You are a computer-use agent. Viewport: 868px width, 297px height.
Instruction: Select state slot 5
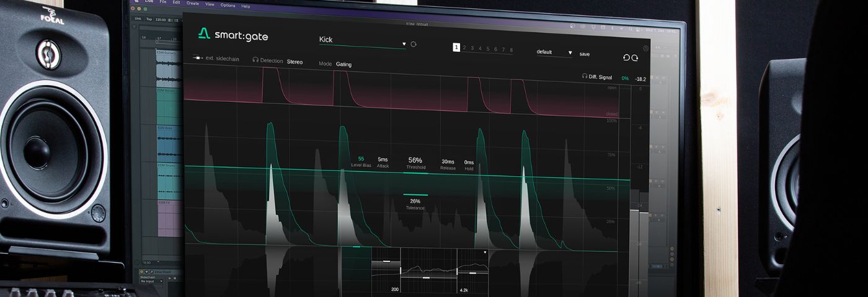coord(488,49)
